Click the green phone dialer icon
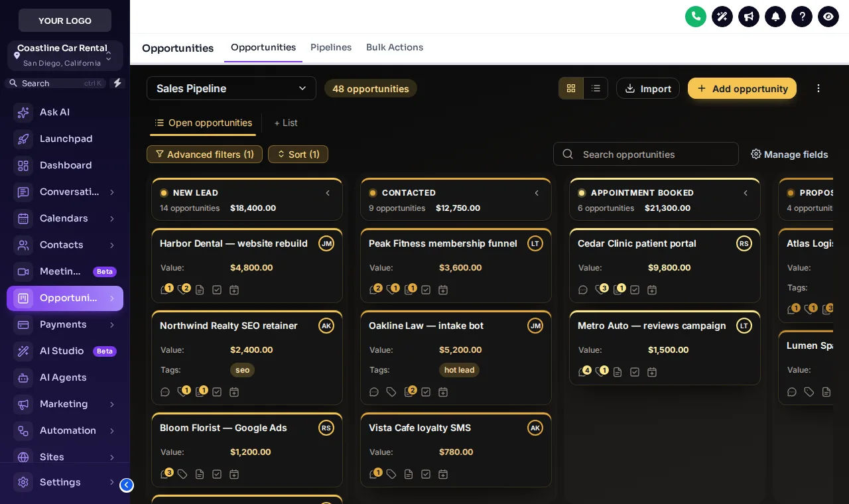Viewport: 849px width, 504px height. 696,17
